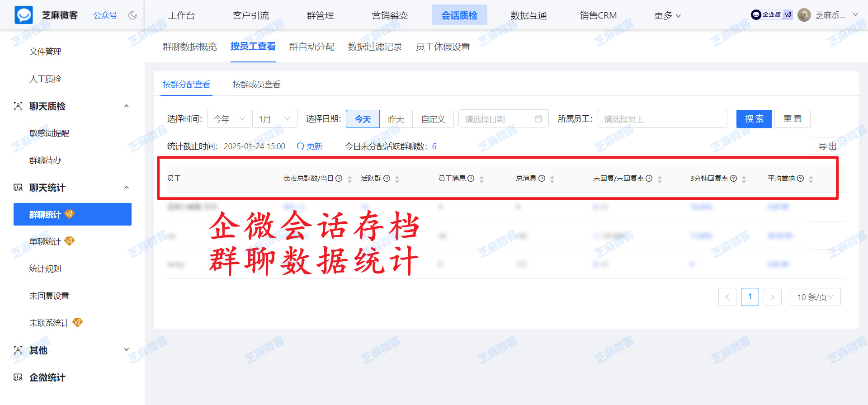Open help tooltip for 活跃群 column

[x=387, y=179]
